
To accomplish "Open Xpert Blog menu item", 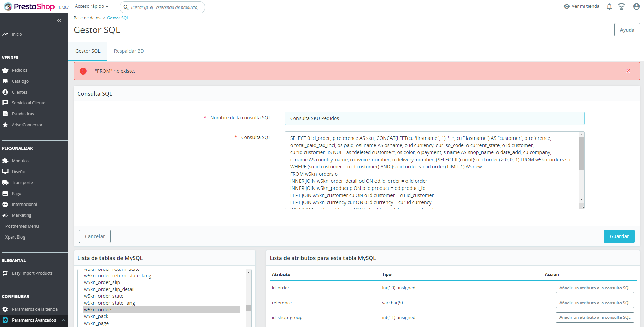I will 15,237.
